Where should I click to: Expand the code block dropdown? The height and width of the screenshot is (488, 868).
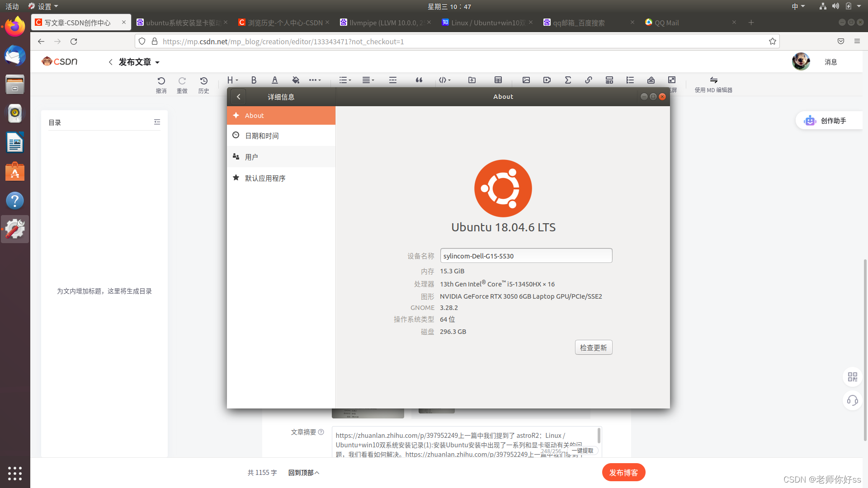click(x=445, y=80)
